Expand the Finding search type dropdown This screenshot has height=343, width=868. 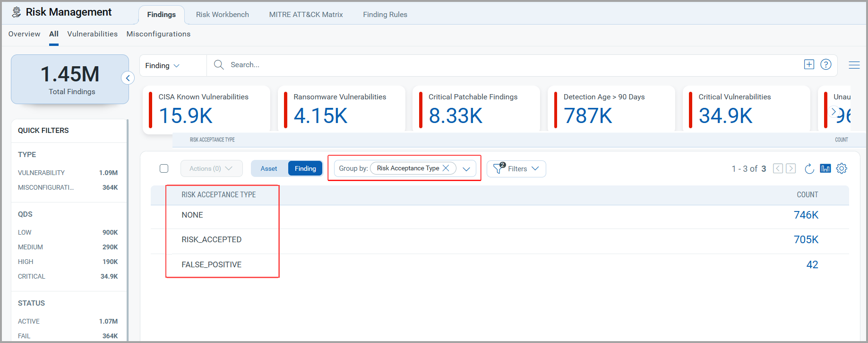162,66
